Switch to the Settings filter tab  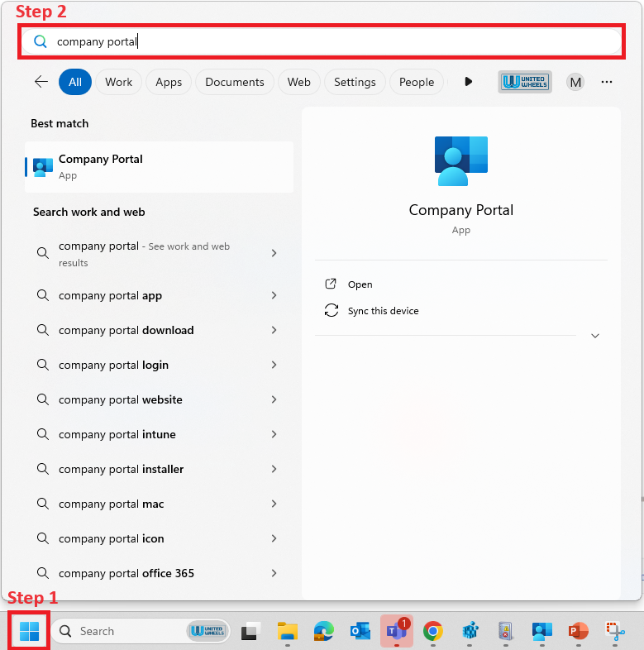click(355, 82)
